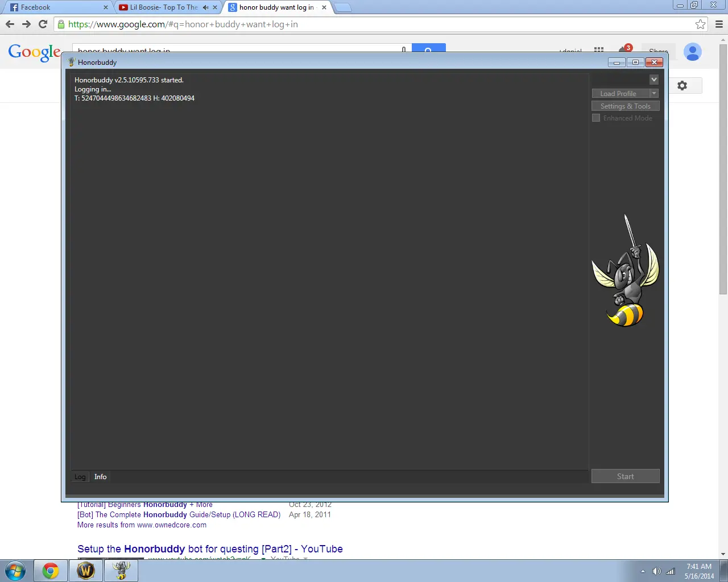Maximize the Honorbuddy window
The image size is (728, 582).
[635, 63]
